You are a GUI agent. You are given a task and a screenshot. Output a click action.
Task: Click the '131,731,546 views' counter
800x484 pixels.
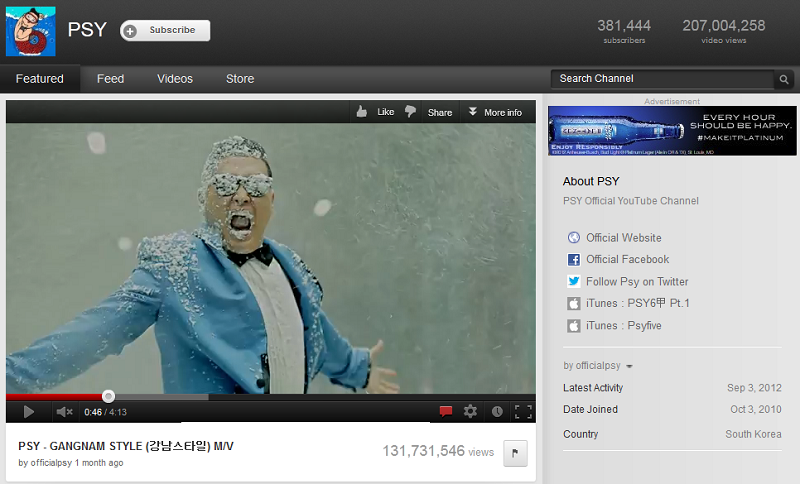[x=438, y=451]
